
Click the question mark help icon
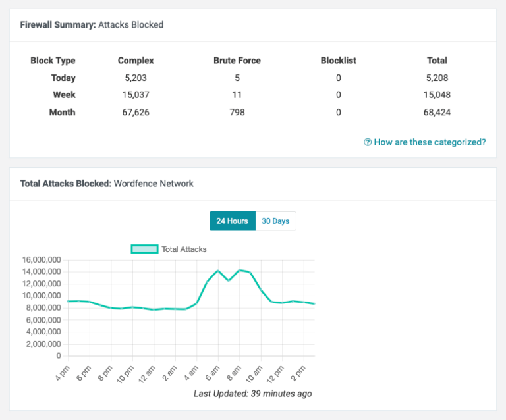368,142
